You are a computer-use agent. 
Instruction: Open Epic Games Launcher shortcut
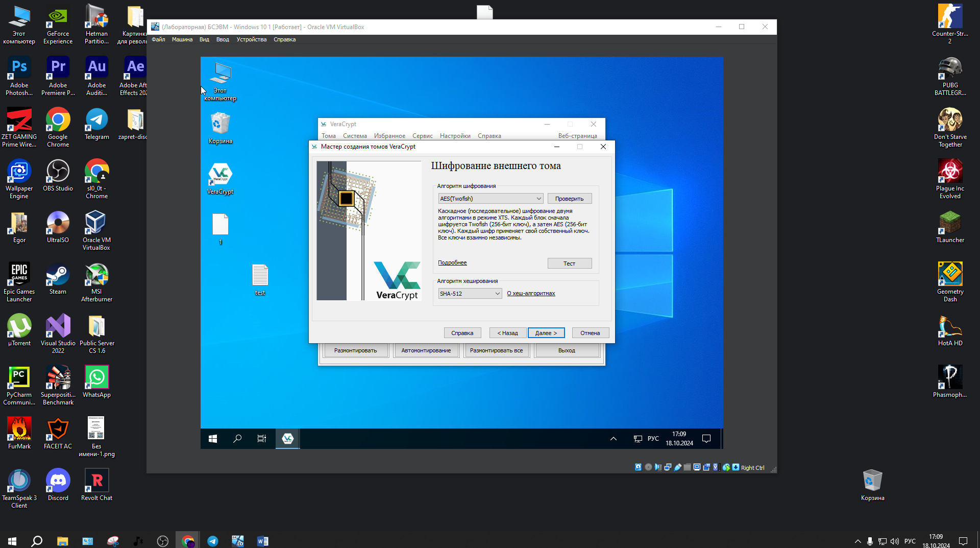[19, 282]
